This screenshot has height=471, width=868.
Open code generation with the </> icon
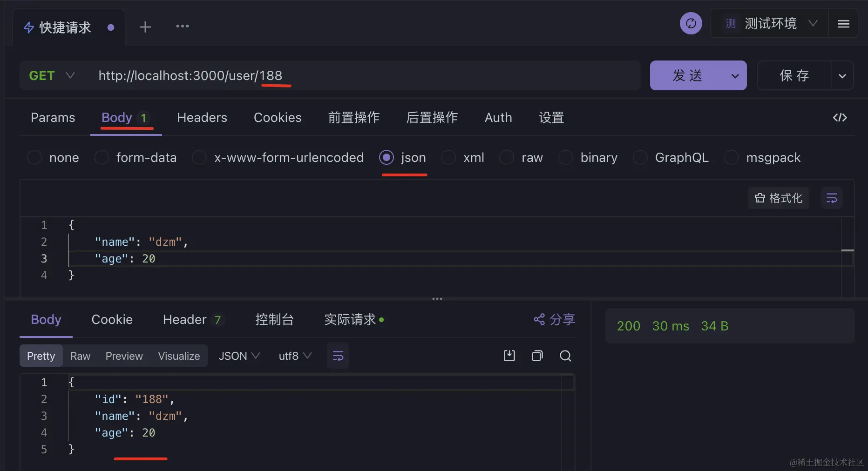point(840,118)
